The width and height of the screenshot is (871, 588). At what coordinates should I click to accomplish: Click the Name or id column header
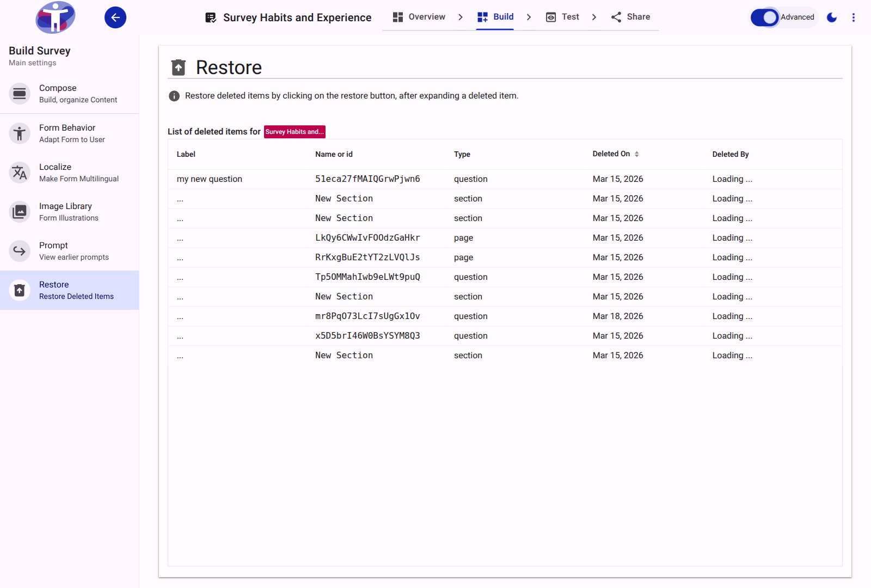click(334, 154)
